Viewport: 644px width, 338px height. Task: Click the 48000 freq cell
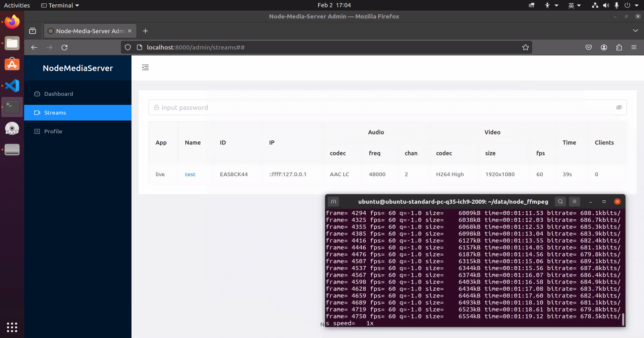click(x=377, y=174)
